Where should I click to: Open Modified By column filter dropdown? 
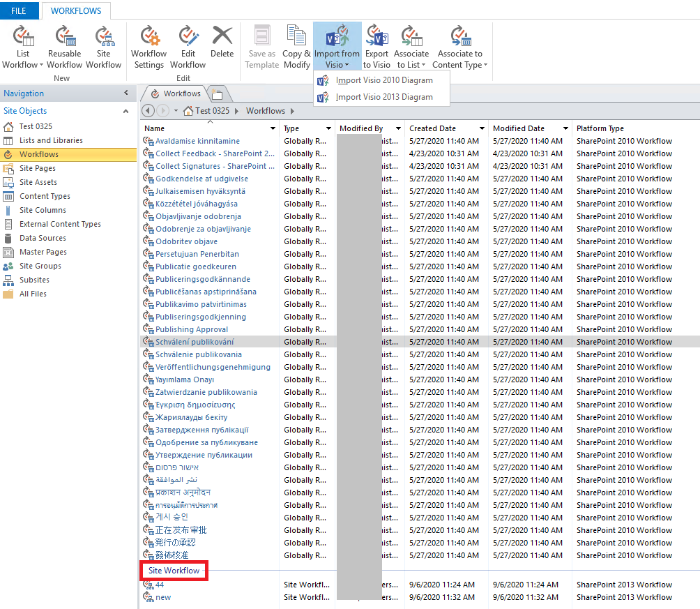[398, 128]
